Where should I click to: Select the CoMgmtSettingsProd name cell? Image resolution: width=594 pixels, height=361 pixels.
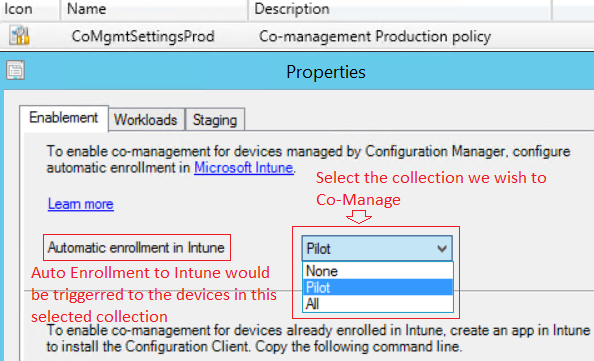(x=143, y=36)
